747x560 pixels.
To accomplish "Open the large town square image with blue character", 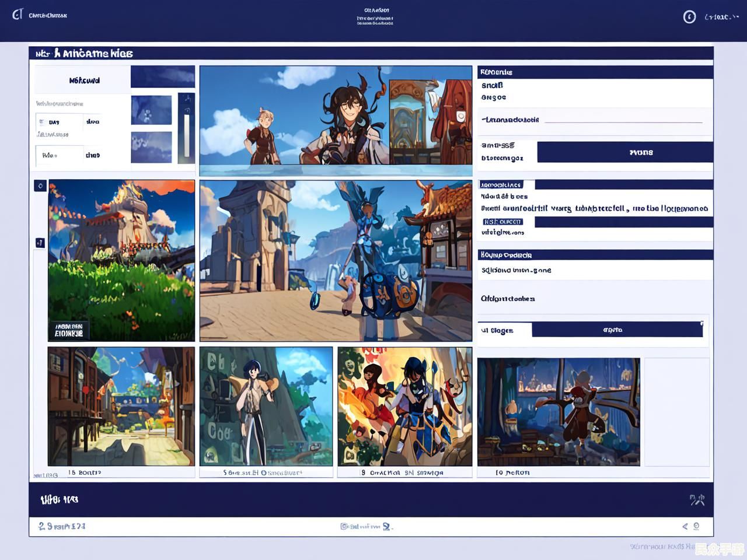I will [336, 260].
